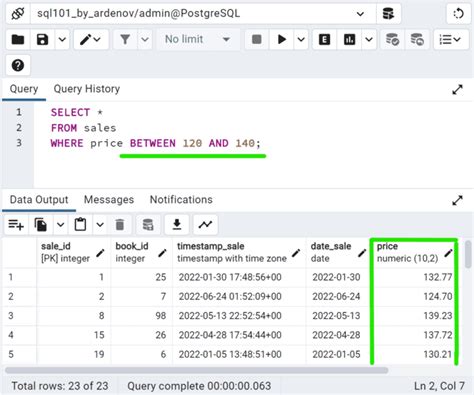
Task: Switch to the Messages tab
Action: point(109,200)
